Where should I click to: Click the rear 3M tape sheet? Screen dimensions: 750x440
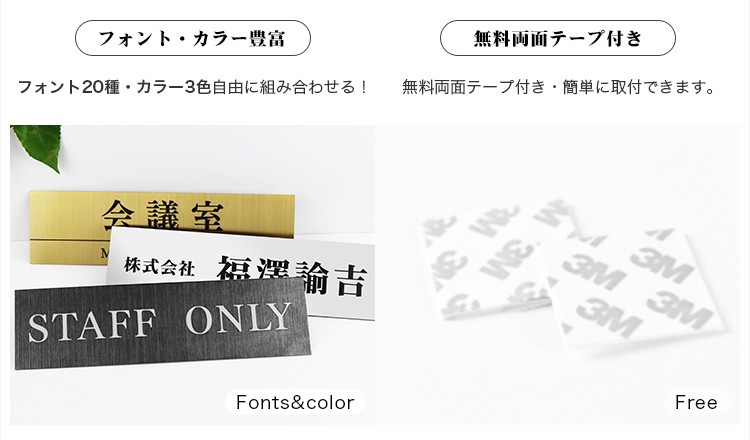click(x=497, y=261)
